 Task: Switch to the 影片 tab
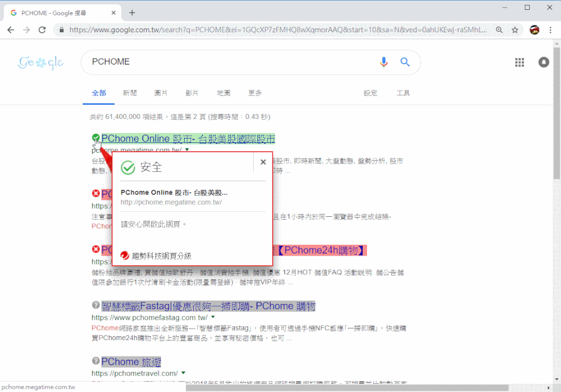click(192, 93)
